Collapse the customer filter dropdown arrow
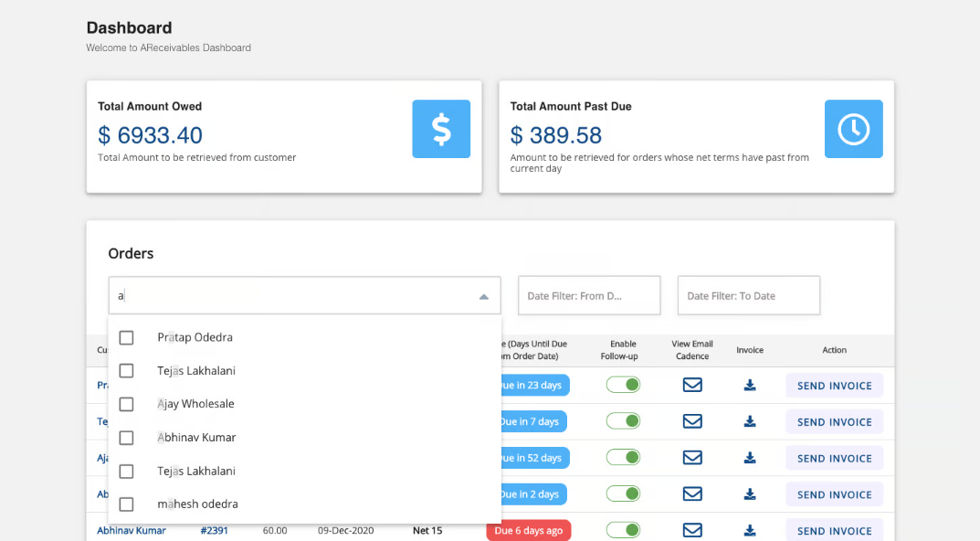This screenshot has width=980, height=541. 483,296
